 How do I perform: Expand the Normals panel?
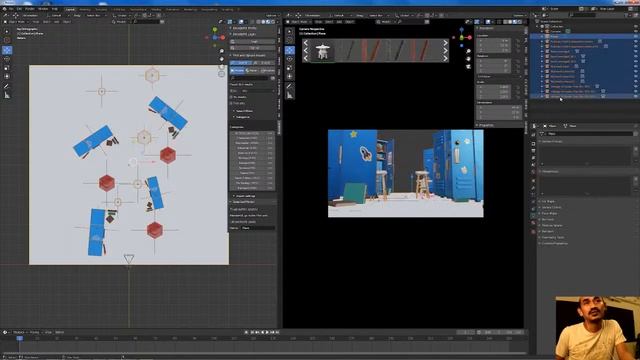(547, 219)
